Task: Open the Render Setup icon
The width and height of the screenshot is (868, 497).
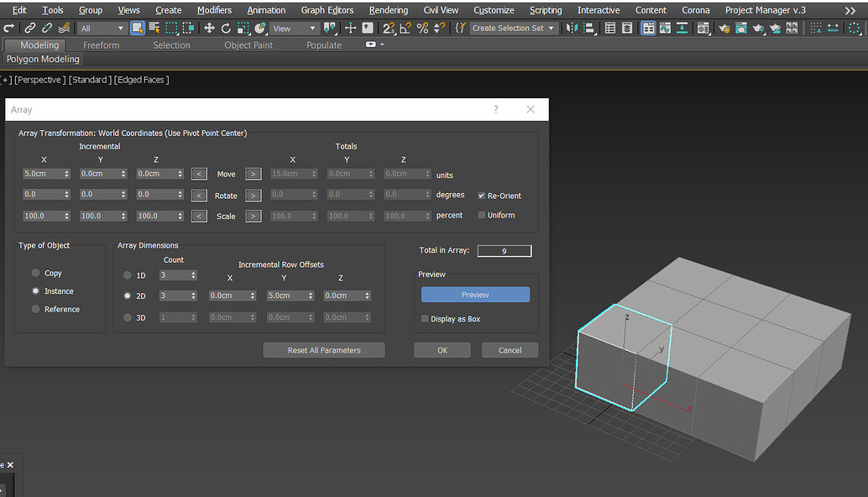Action: click(725, 28)
